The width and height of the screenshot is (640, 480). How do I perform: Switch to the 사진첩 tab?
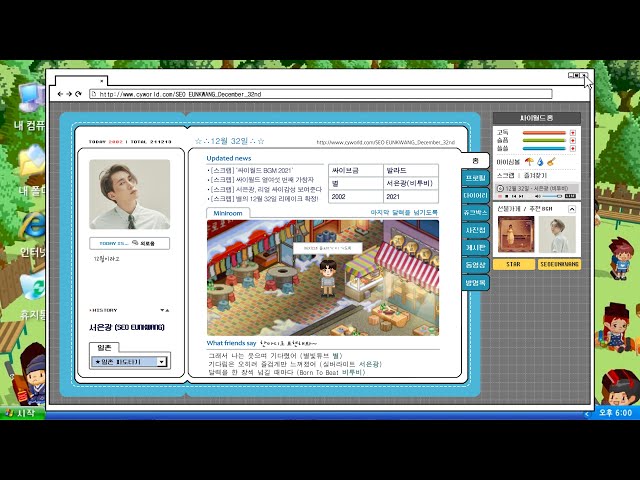(x=476, y=230)
